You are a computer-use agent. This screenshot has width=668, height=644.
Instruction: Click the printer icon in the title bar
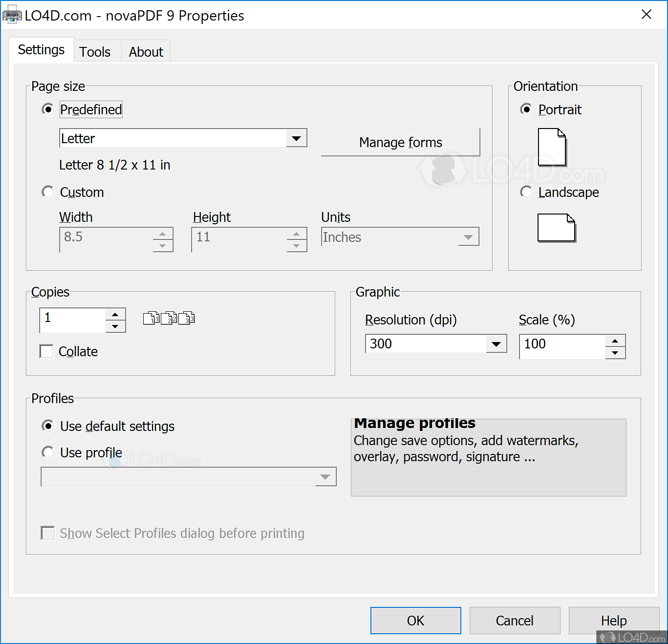(12, 15)
